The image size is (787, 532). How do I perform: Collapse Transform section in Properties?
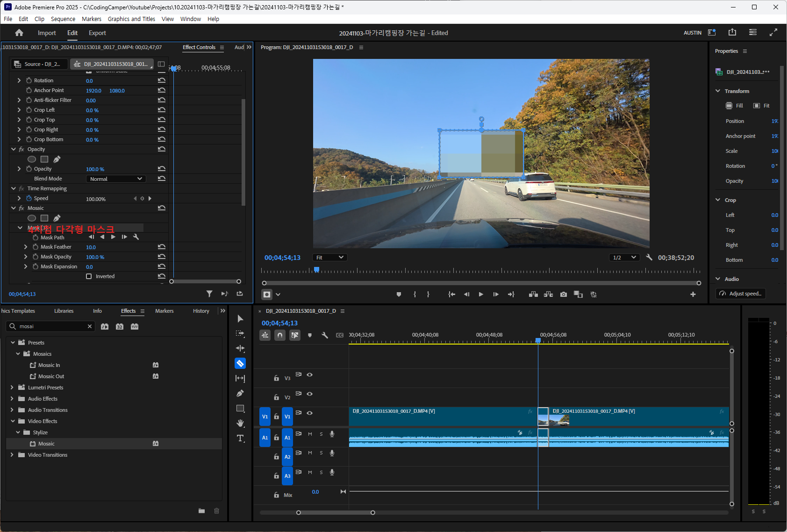point(718,91)
